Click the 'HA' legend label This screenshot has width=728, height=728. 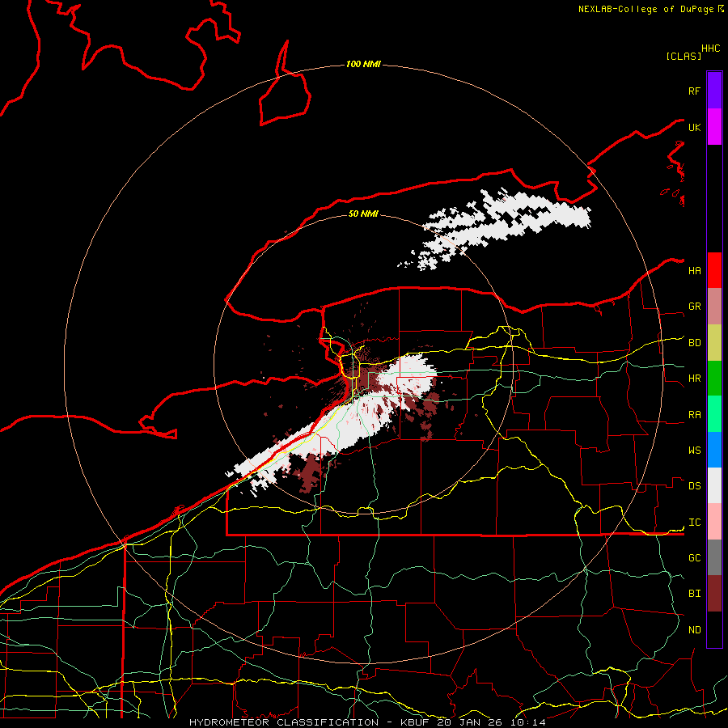(694, 271)
